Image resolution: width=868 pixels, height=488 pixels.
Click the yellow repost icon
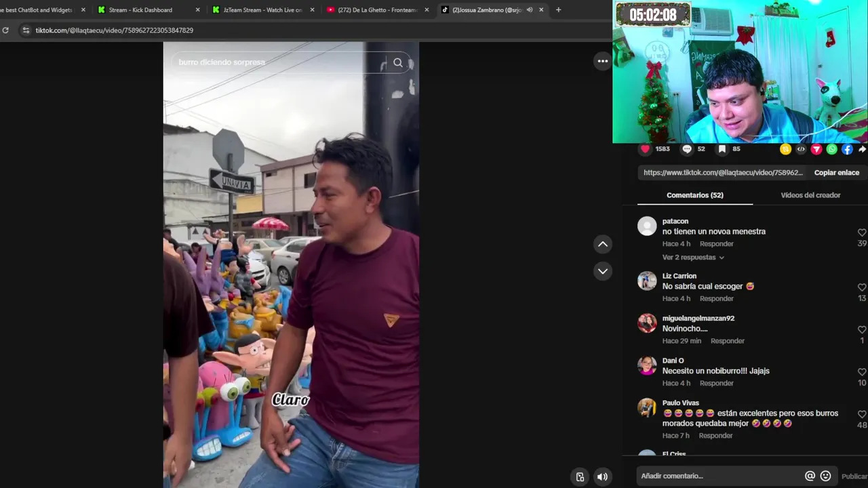785,149
